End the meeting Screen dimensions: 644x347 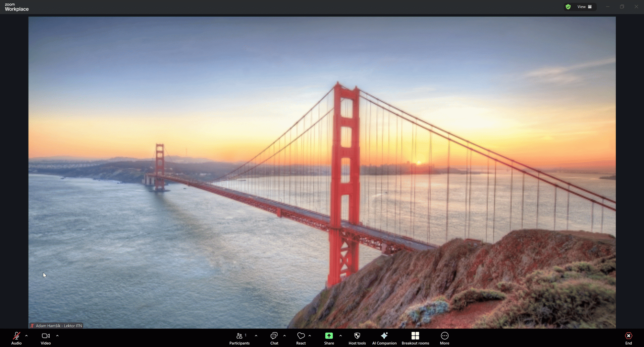pyautogui.click(x=628, y=338)
